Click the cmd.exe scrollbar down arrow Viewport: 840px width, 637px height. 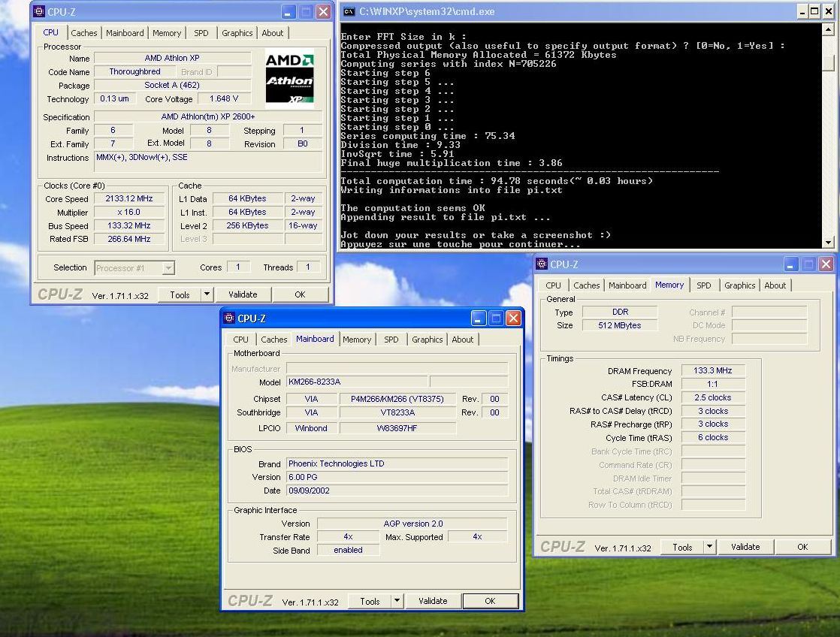pyautogui.click(x=828, y=243)
